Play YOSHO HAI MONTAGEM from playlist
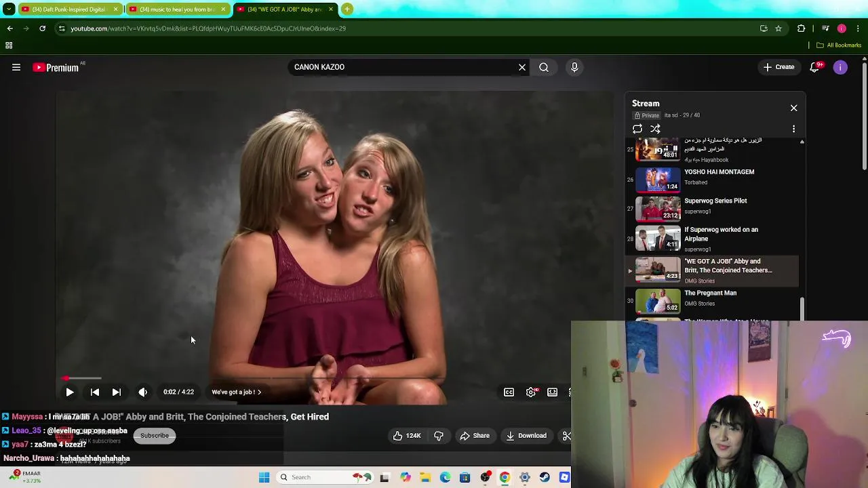 click(712, 180)
